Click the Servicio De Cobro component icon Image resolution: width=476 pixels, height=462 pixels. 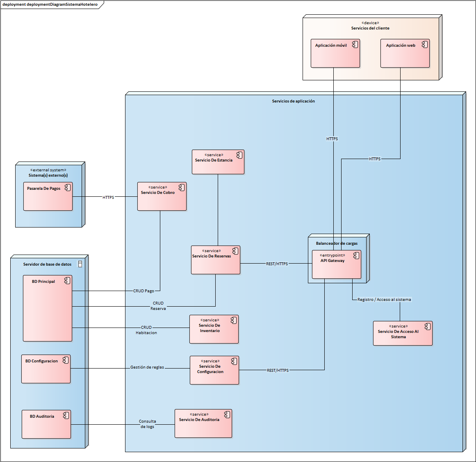point(182,188)
